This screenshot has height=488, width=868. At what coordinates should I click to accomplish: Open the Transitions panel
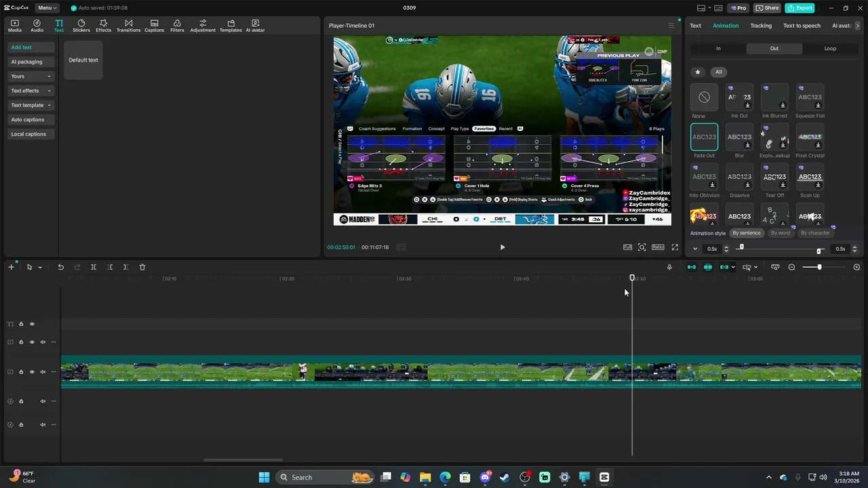coord(128,26)
